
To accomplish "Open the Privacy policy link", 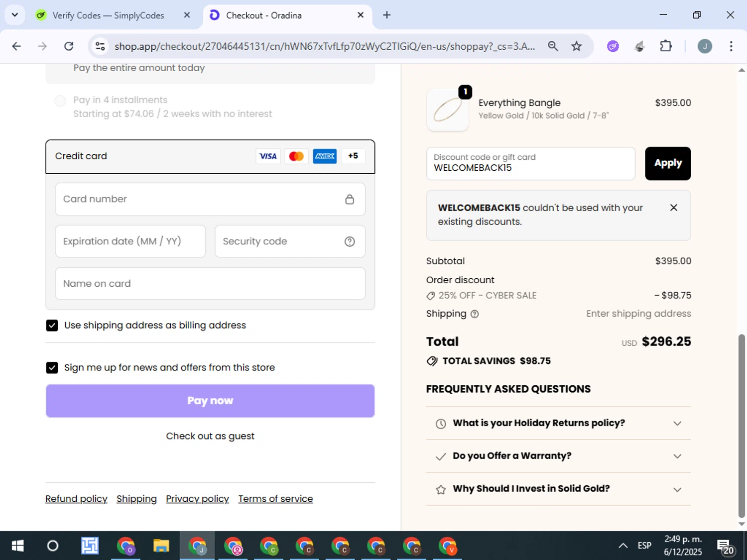I will point(197,499).
